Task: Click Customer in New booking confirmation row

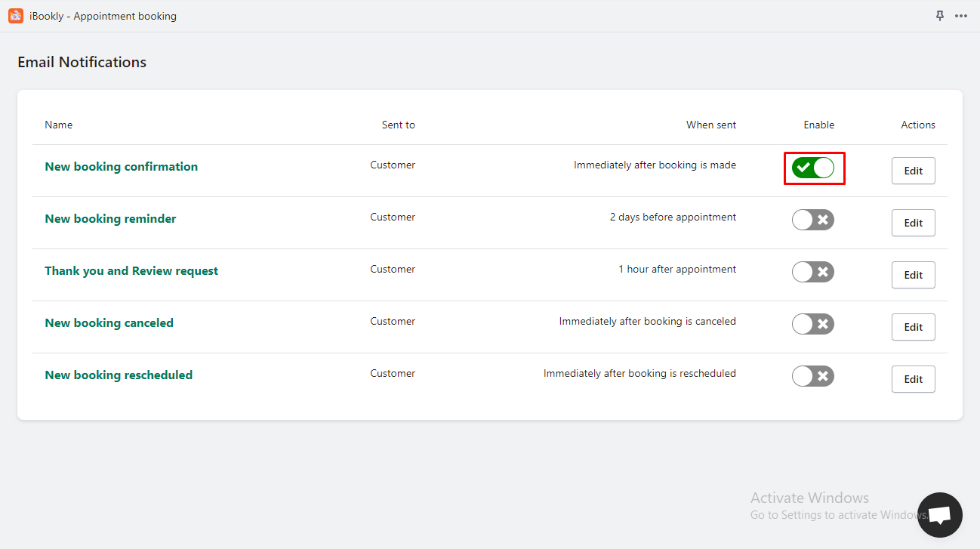Action: point(393,165)
